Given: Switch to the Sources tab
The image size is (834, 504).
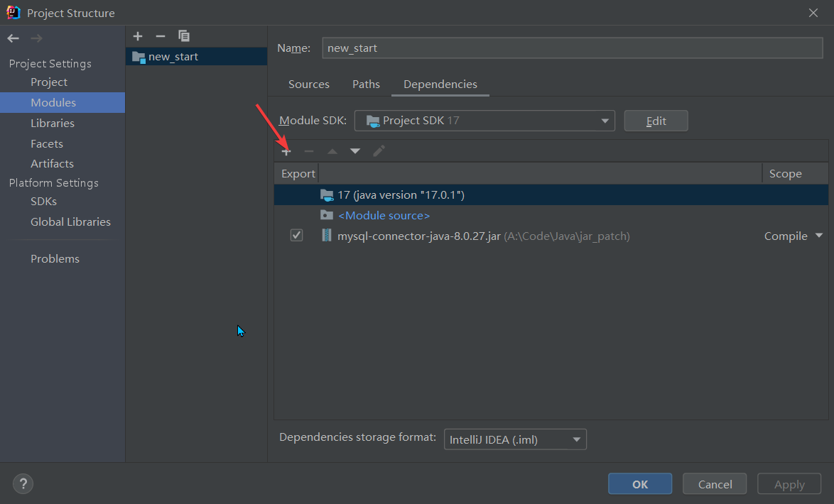Looking at the screenshot, I should point(308,84).
